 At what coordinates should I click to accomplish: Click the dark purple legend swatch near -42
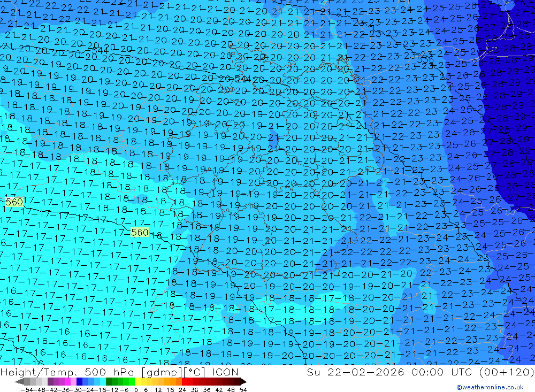tap(50, 381)
